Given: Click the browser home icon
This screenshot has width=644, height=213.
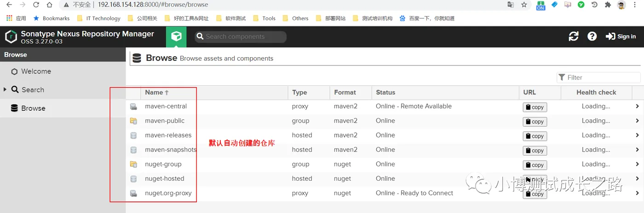Looking at the screenshot, I should pyautogui.click(x=49, y=5).
